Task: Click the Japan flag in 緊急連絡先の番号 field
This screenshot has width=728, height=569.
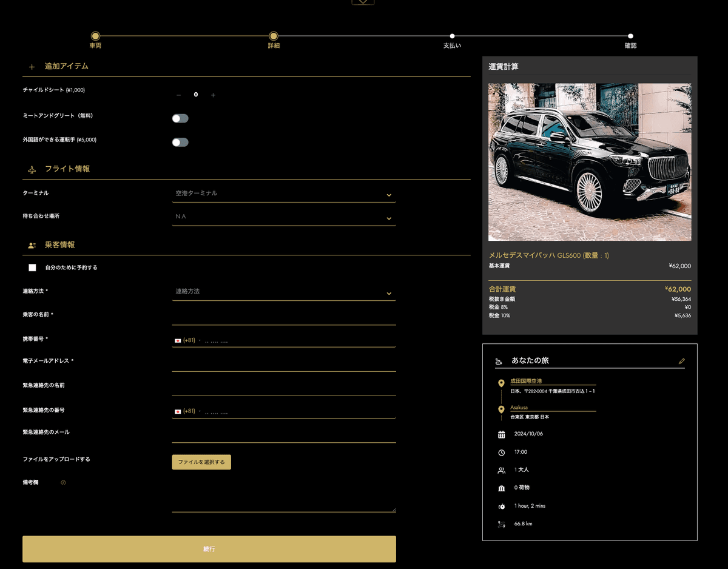Action: (178, 411)
